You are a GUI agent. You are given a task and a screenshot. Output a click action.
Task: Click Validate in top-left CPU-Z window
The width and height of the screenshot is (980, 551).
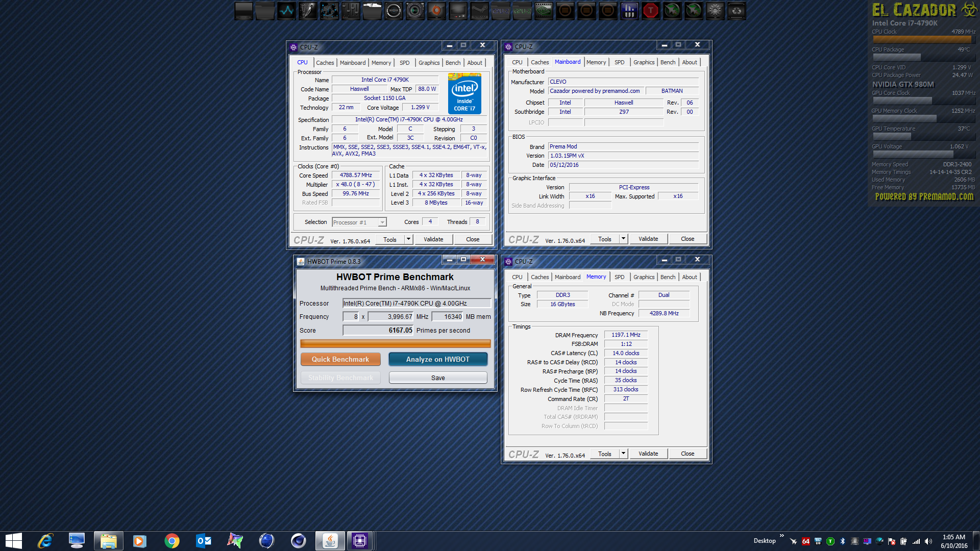(x=433, y=239)
